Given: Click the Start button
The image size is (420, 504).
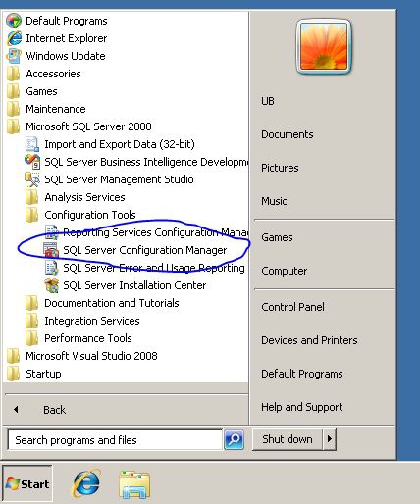Looking at the screenshot, I should [27, 483].
